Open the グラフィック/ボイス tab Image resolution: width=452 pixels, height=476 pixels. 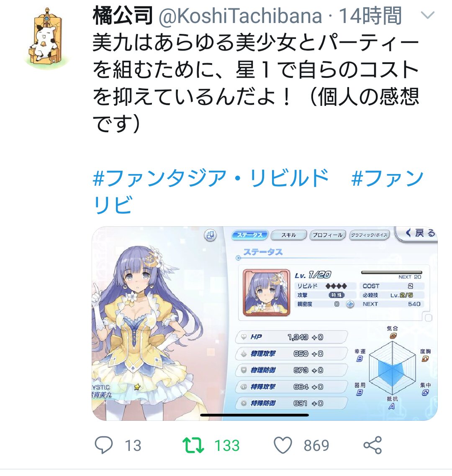click(x=369, y=235)
